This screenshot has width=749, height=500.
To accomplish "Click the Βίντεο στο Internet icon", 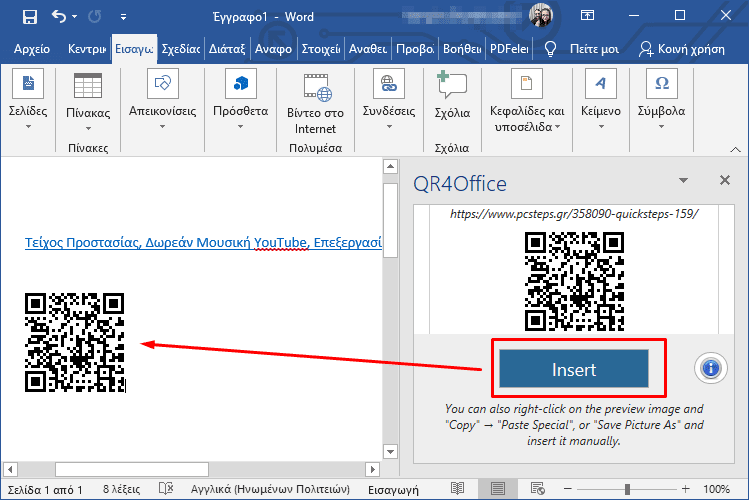I will tap(315, 84).
